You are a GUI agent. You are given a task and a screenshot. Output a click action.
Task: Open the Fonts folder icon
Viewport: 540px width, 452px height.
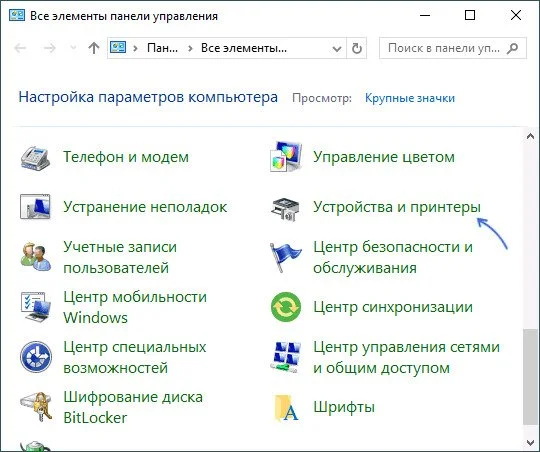point(286,408)
